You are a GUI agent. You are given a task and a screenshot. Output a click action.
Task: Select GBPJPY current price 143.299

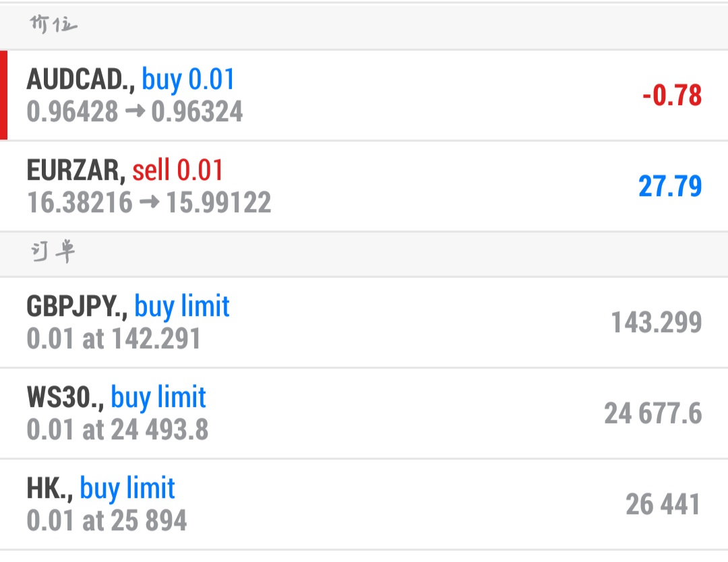pyautogui.click(x=657, y=323)
